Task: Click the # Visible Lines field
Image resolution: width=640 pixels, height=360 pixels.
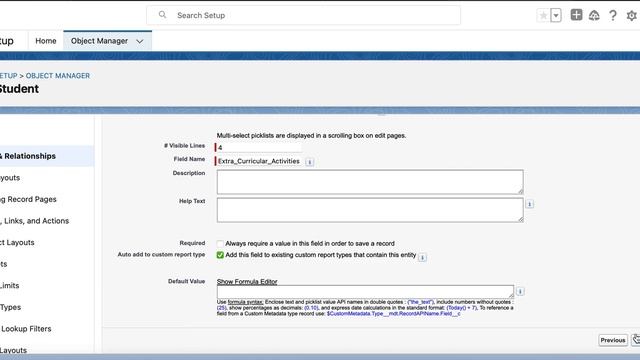Action: tap(259, 147)
